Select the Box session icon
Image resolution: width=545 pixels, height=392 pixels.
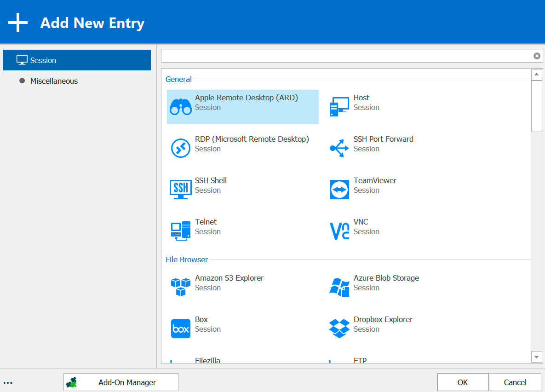(180, 329)
